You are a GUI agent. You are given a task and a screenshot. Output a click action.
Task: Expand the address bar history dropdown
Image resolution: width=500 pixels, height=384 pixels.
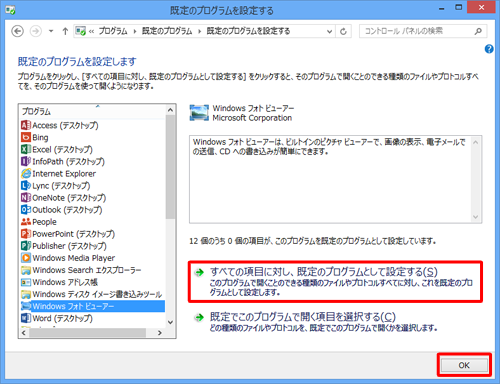[329, 31]
